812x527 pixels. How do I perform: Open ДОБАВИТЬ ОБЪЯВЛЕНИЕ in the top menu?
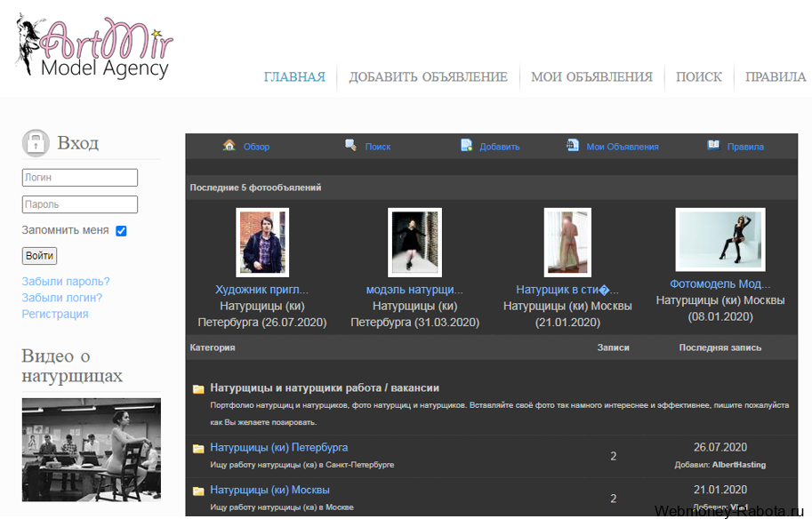coord(428,77)
